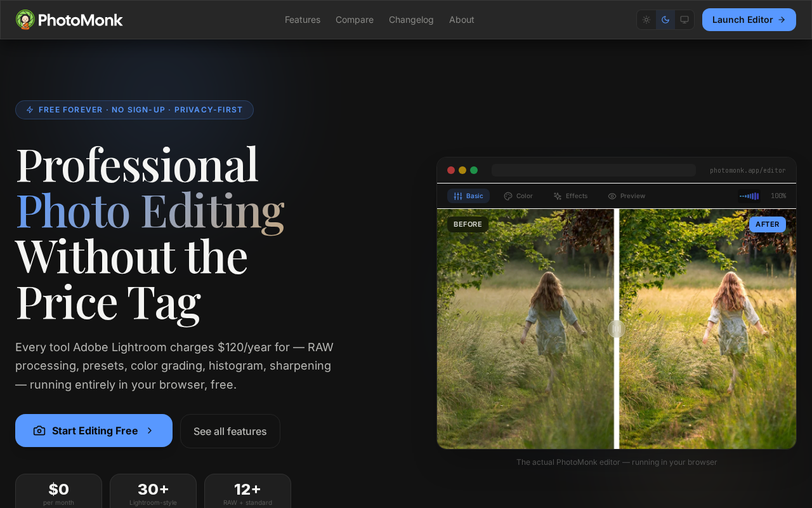
Task: Open the Color palette tab
Action: pos(518,196)
